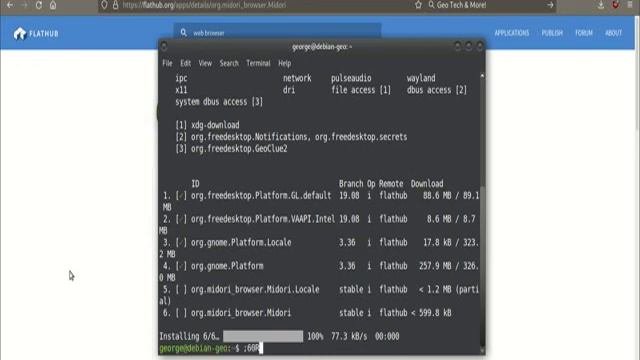
Task: Open Flathub About link
Action: click(x=613, y=33)
